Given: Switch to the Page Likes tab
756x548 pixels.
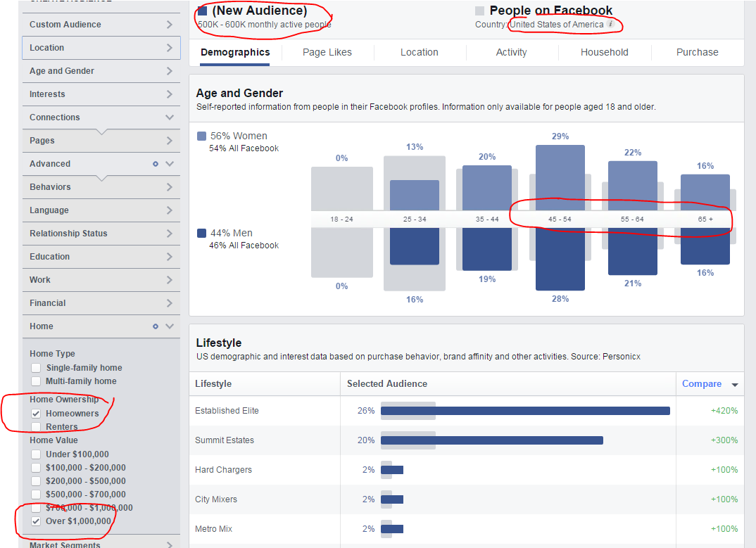Looking at the screenshot, I should click(327, 52).
